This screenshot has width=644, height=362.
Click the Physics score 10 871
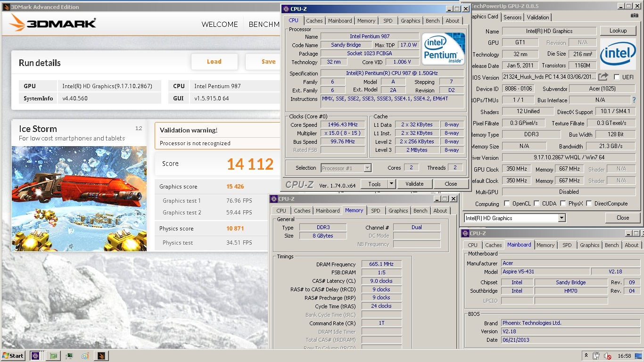pos(235,229)
